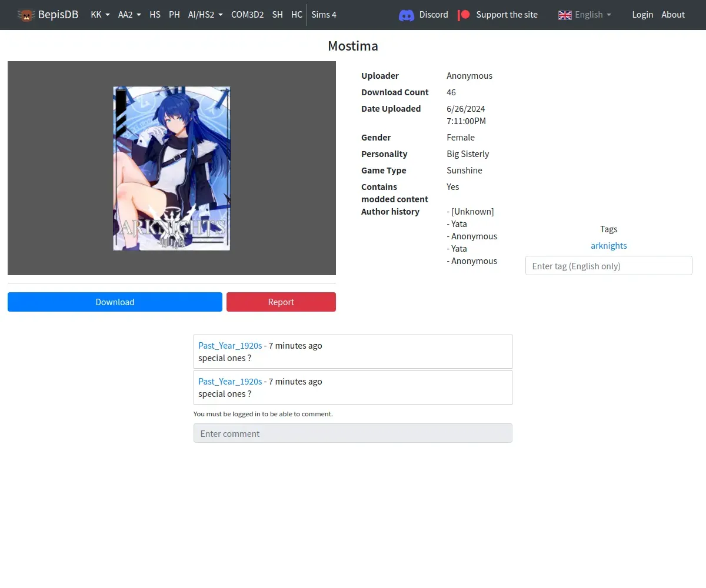This screenshot has width=706, height=588.
Task: Click the download count value 46
Action: point(451,92)
